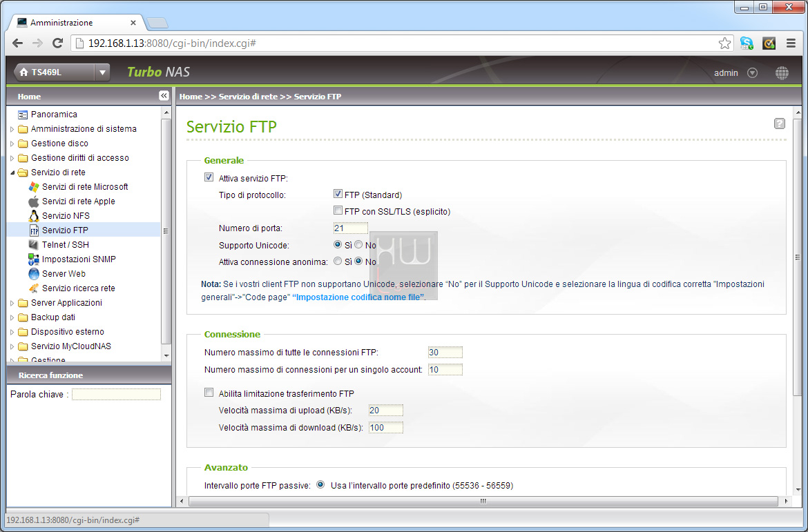Expand Servizio MyCloudNAS tree node
This screenshot has height=532, width=808.
pyautogui.click(x=12, y=346)
